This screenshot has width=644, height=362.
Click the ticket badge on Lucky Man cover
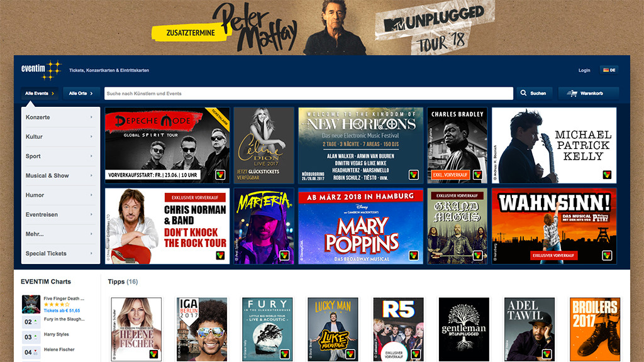(350, 354)
